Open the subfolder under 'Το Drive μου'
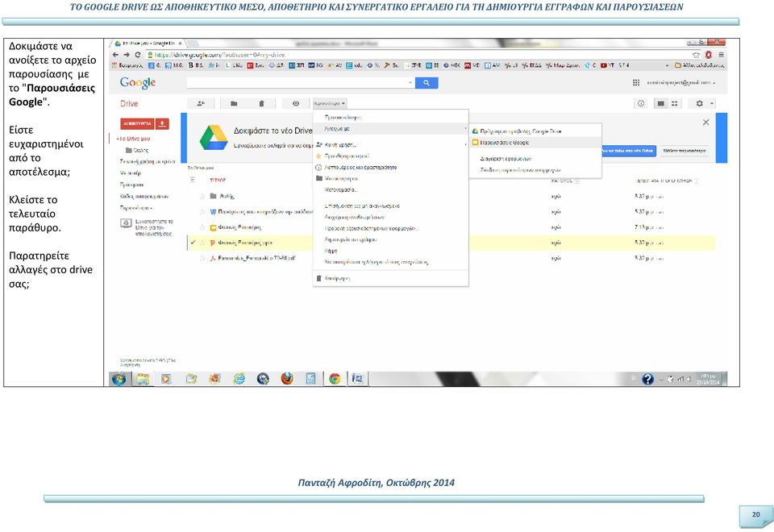 click(137, 150)
